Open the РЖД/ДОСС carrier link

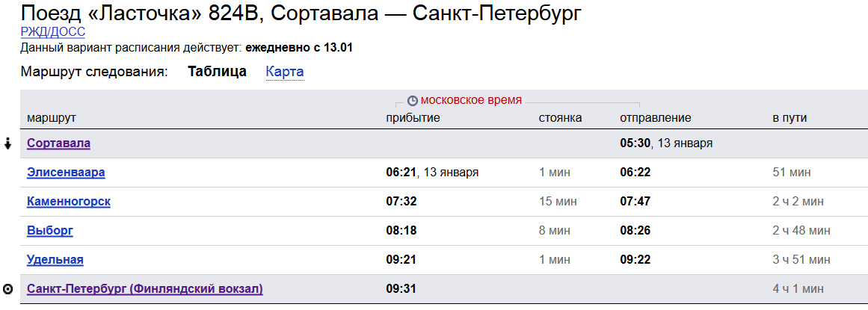[52, 32]
